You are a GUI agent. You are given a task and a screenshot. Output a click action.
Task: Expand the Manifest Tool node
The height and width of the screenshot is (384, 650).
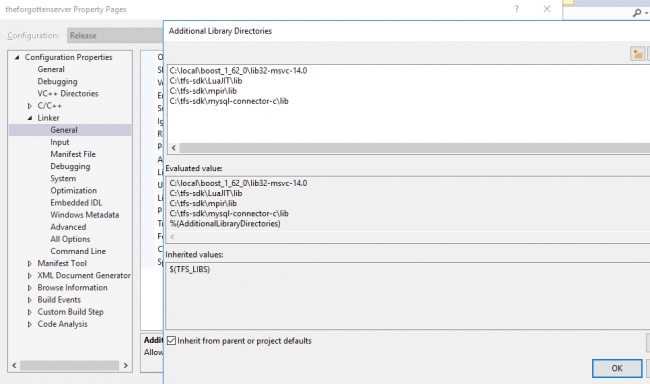pos(30,263)
